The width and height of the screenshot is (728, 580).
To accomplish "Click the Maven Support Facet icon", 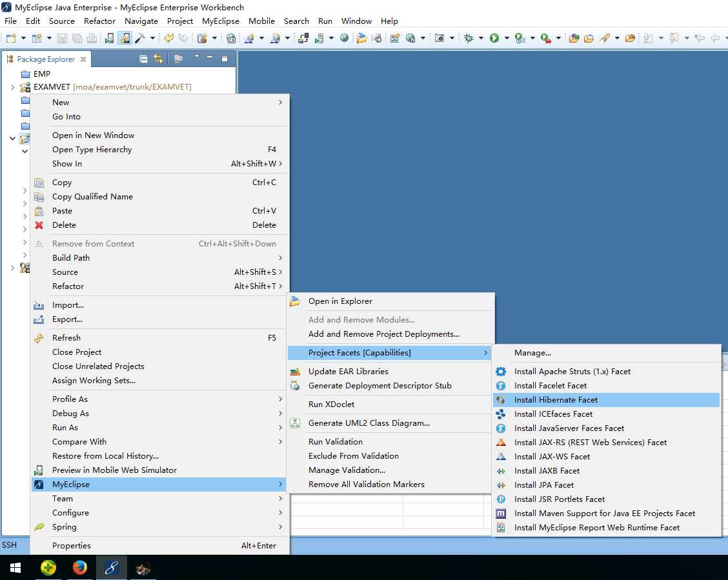I will pyautogui.click(x=501, y=513).
